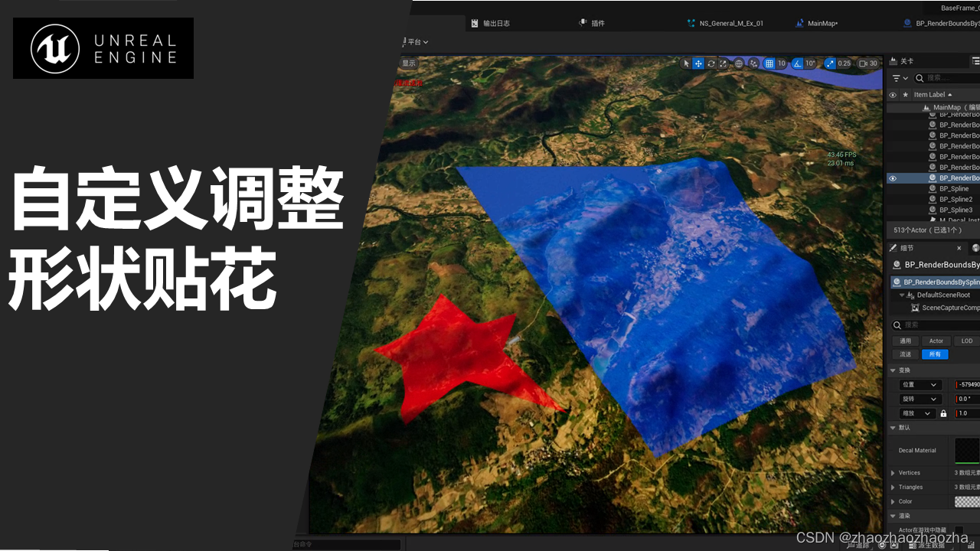Filter details by 通用 category

(x=906, y=341)
